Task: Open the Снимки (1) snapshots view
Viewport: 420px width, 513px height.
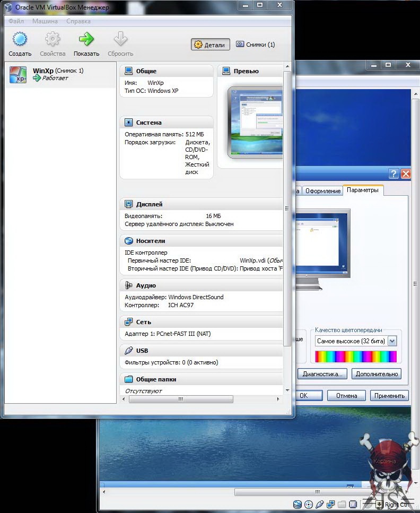Action: tap(256, 45)
